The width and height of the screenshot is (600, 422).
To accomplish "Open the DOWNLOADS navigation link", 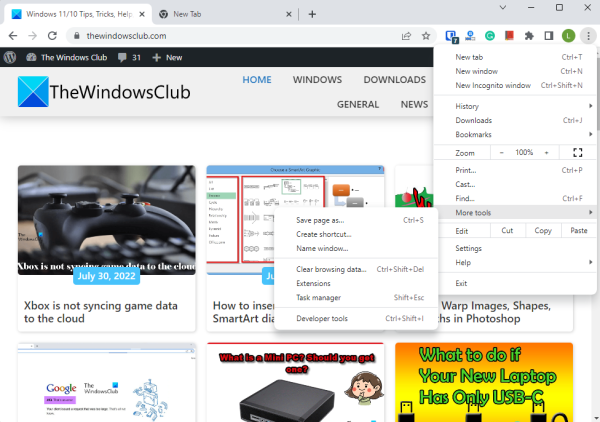I will pos(395,80).
